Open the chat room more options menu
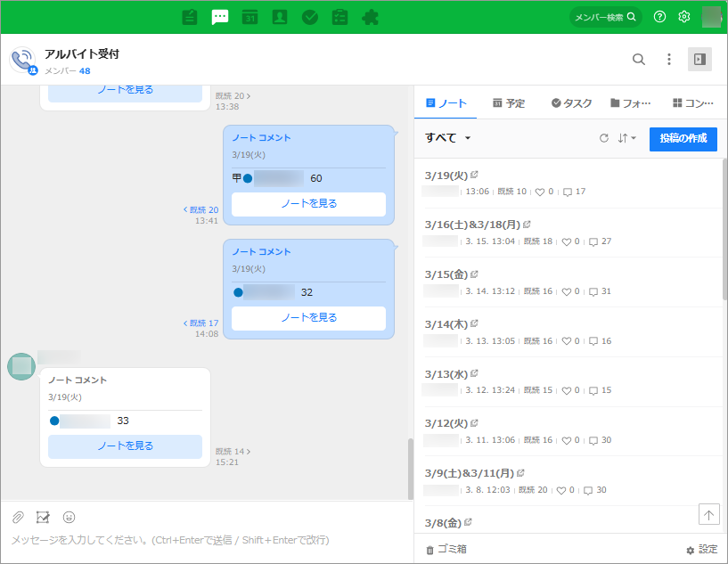The width and height of the screenshot is (728, 564). click(669, 60)
